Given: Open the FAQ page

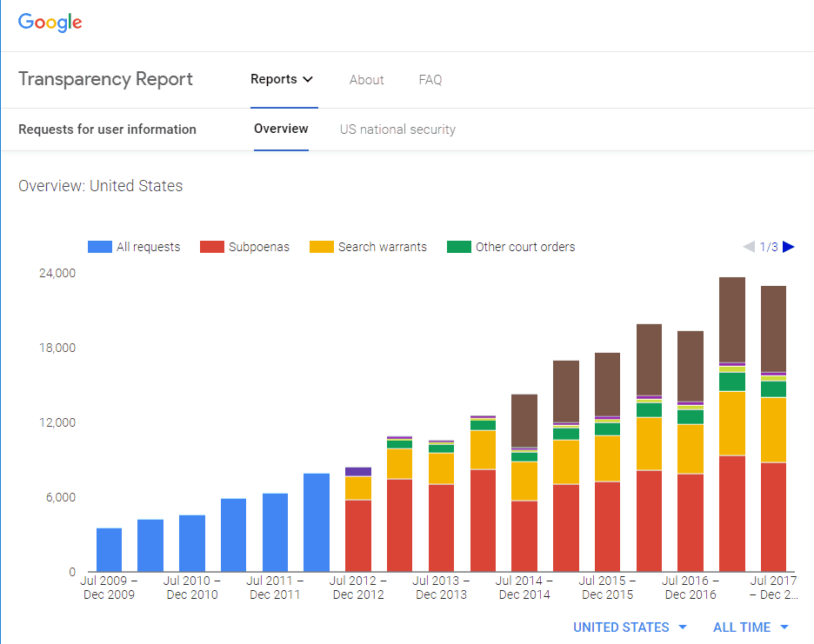Looking at the screenshot, I should tap(430, 80).
